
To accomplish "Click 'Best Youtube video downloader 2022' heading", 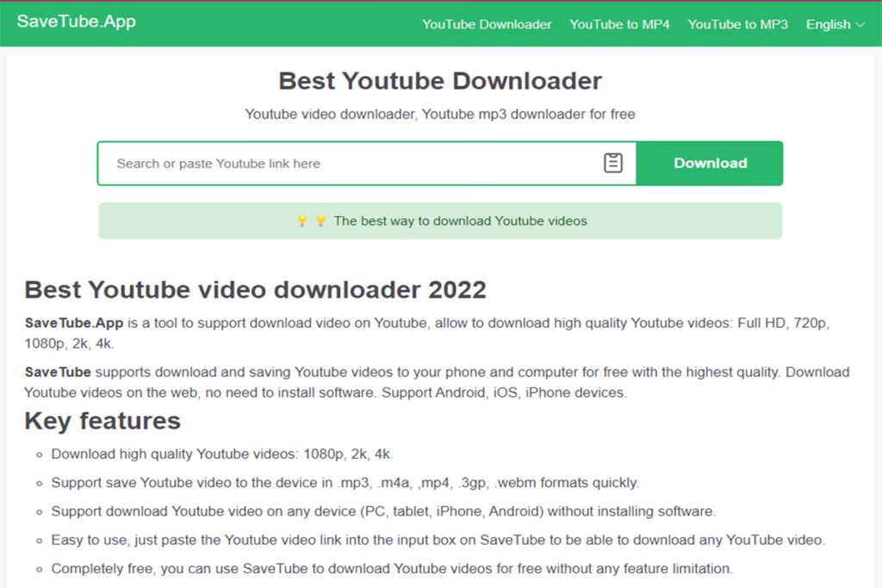I will coord(255,289).
